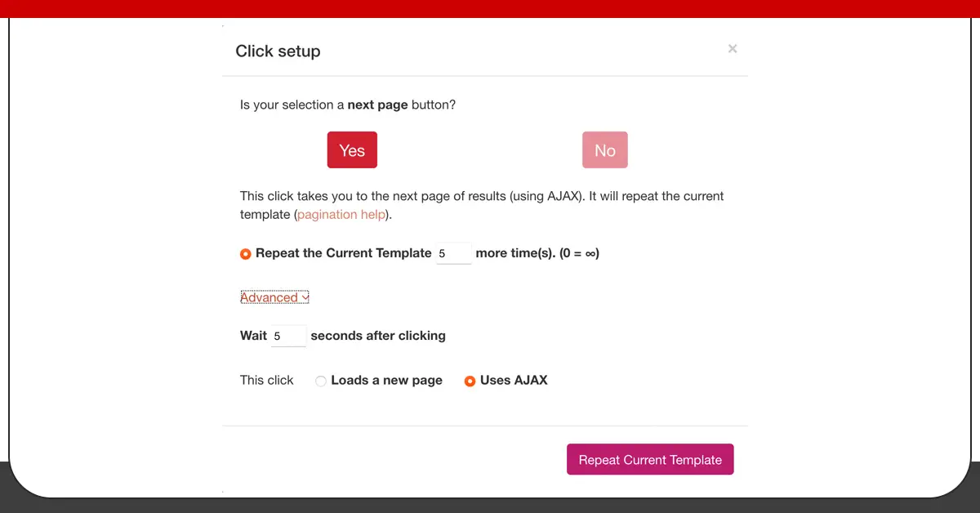
Task: Click the red Yes button
Action: coord(352,150)
